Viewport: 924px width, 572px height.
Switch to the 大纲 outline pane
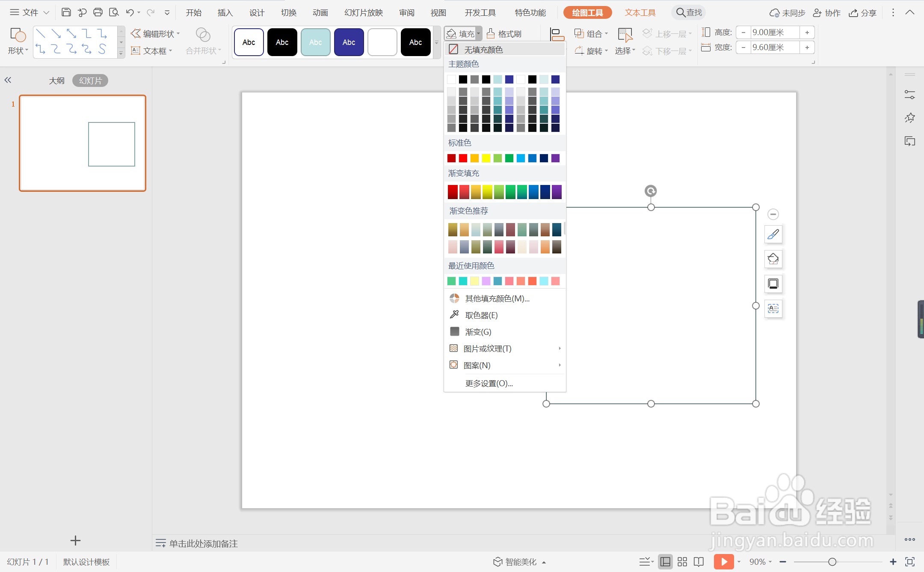pos(56,80)
